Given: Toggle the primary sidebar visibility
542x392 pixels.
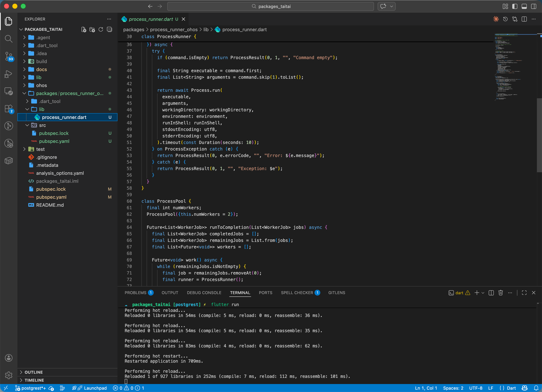Looking at the screenshot, I should [x=515, y=7].
